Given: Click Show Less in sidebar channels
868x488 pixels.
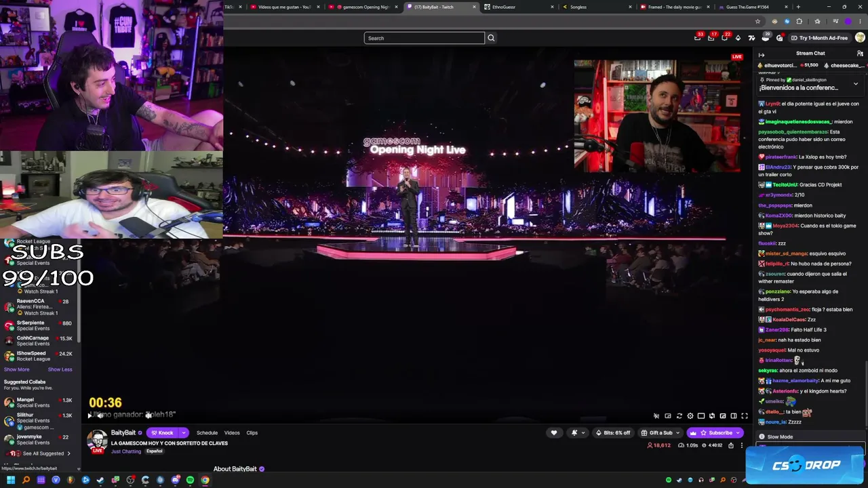Looking at the screenshot, I should [x=60, y=369].
